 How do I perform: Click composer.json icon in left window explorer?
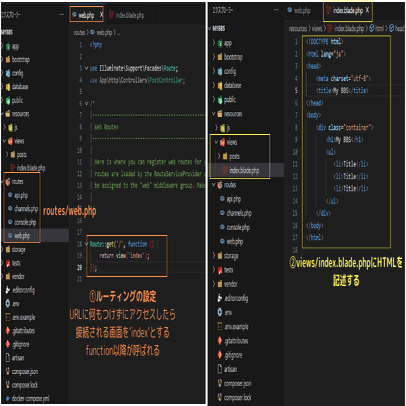(8, 371)
